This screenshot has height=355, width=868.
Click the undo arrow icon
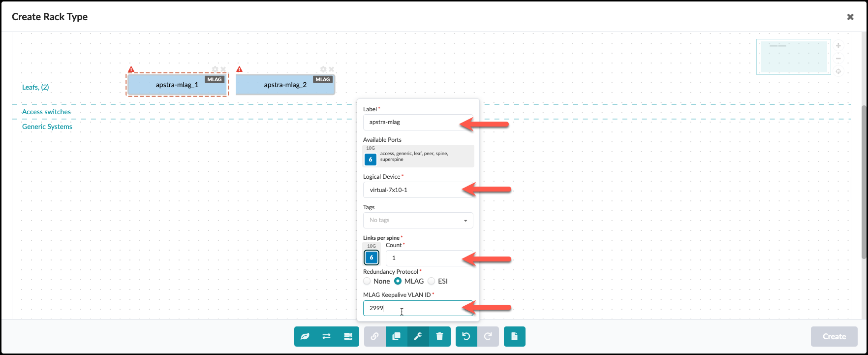pos(466,337)
